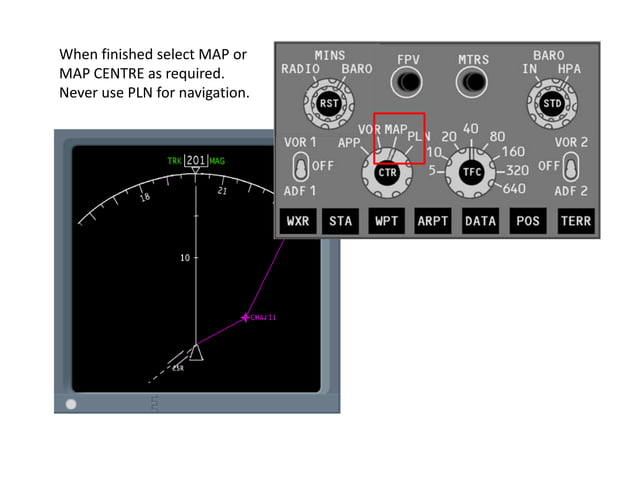Set range selector to 80
Image resolution: width=638 pixels, height=478 pixels.
click(x=497, y=137)
